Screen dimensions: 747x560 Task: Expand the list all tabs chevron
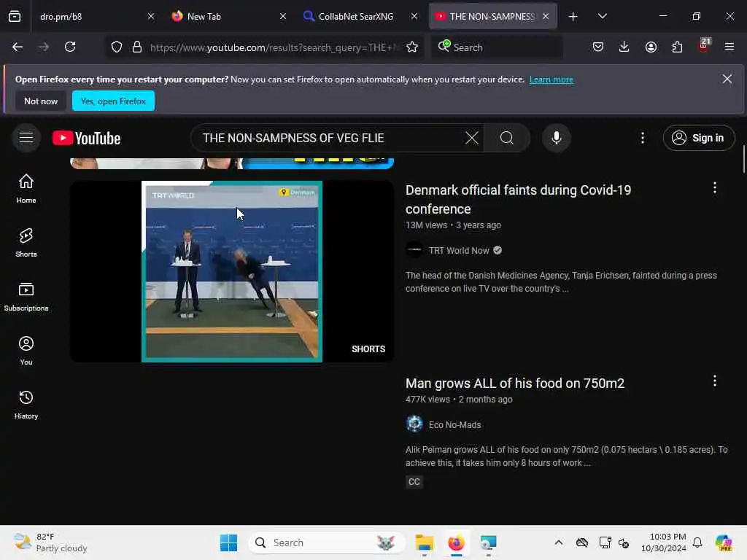click(602, 17)
